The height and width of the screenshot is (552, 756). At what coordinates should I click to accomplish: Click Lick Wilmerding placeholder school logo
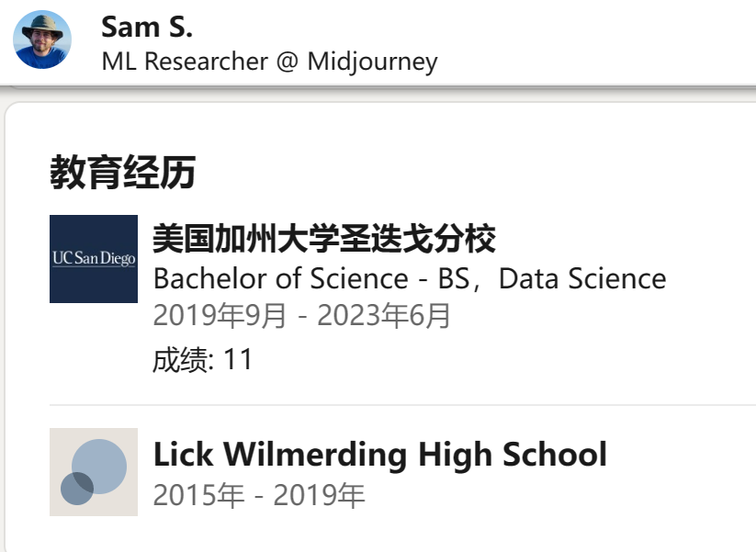pyautogui.click(x=94, y=472)
